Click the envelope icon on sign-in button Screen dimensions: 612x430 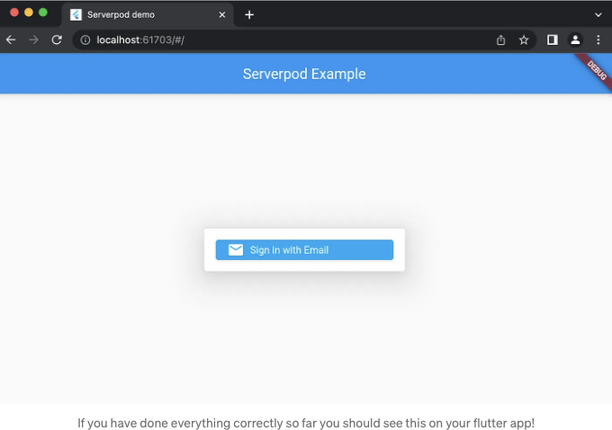[x=236, y=250]
